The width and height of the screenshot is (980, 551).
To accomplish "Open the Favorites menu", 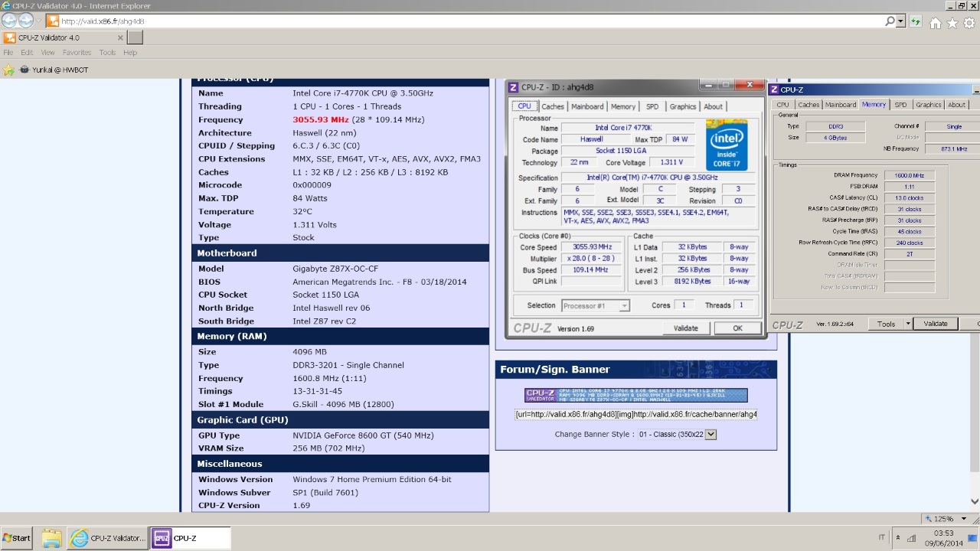I will tap(77, 53).
